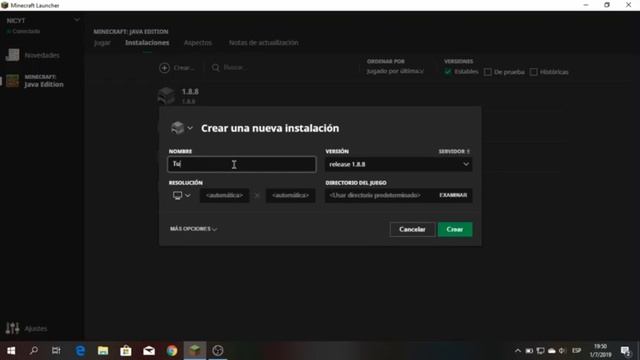Click the resolution height field
Image resolution: width=640 pixels, height=360 pixels.
pos(290,195)
